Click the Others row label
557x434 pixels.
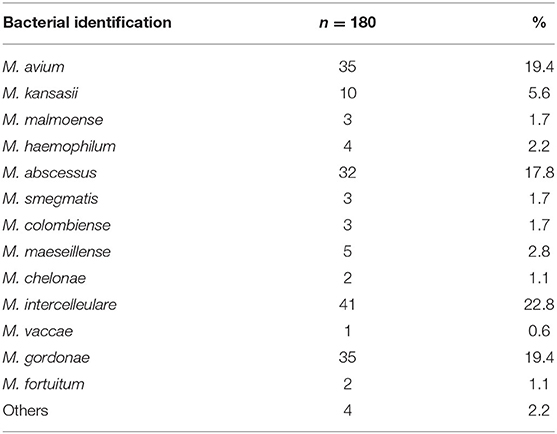(25, 411)
